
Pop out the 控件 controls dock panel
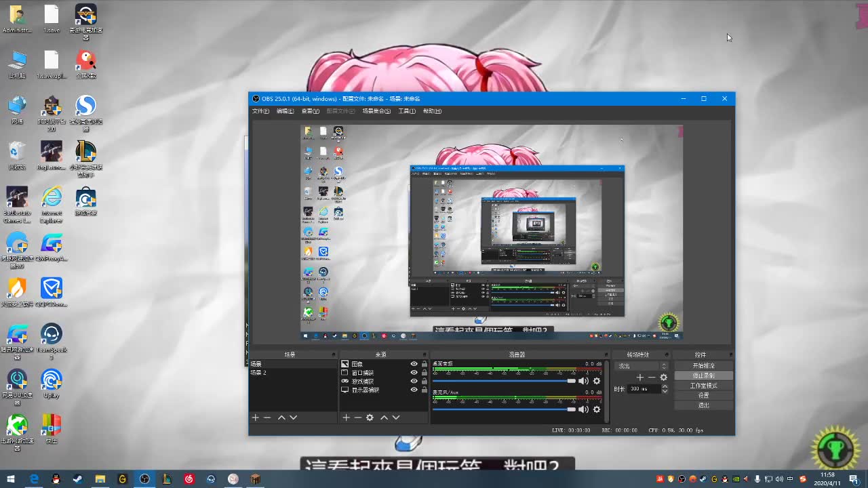[730, 354]
